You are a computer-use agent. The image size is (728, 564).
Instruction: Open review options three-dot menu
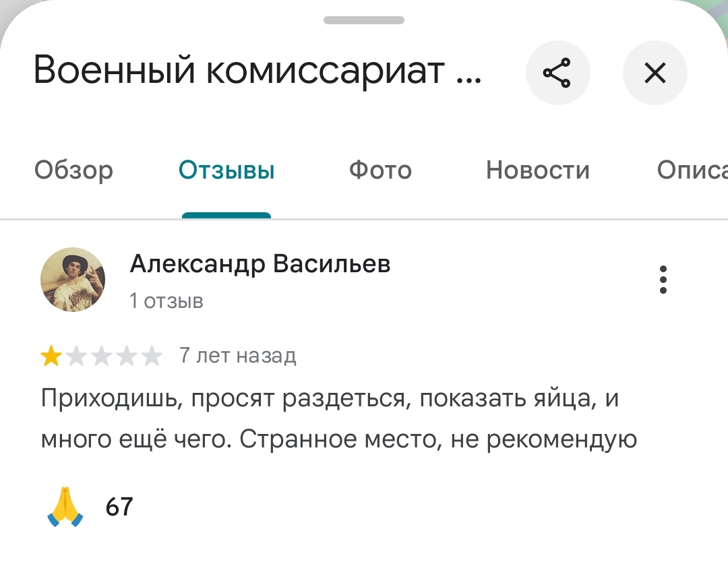[663, 280]
